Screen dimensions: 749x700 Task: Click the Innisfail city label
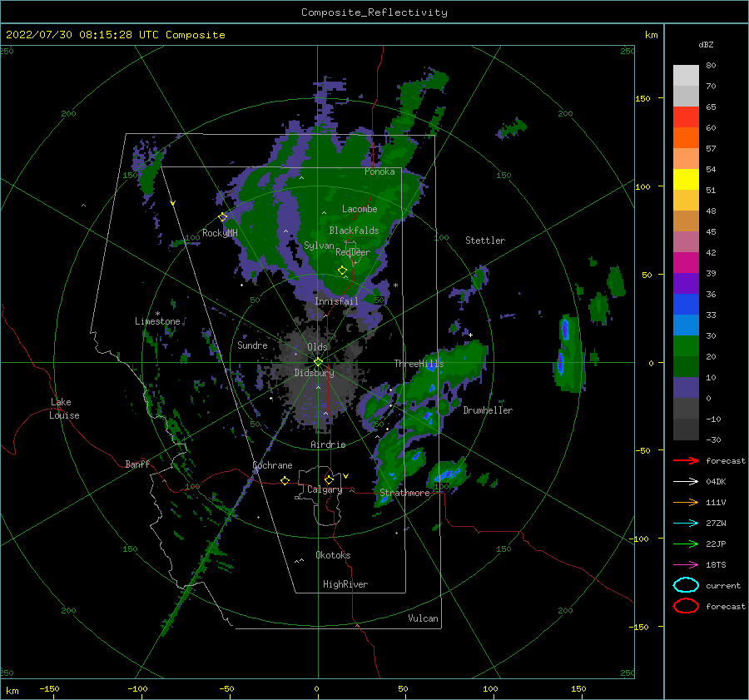click(x=336, y=301)
